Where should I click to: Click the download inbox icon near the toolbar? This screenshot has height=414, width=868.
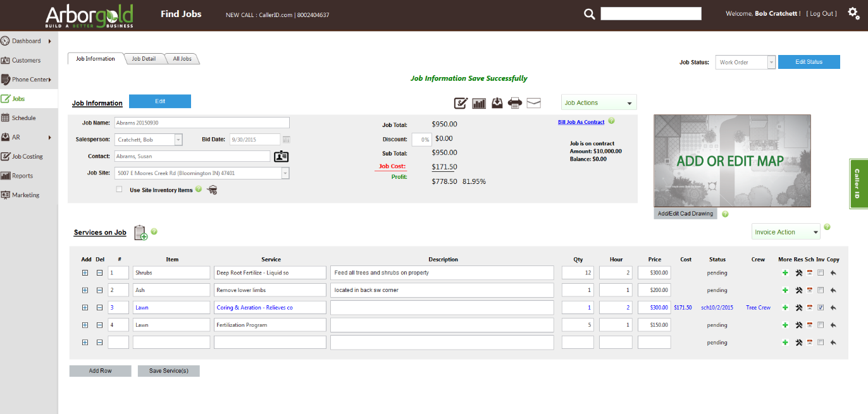pyautogui.click(x=497, y=102)
